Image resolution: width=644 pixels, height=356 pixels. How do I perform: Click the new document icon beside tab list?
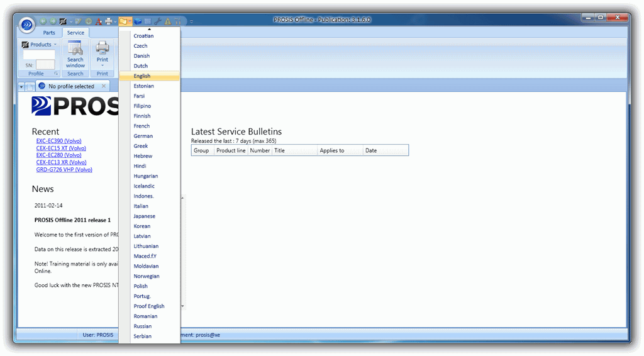click(30, 87)
